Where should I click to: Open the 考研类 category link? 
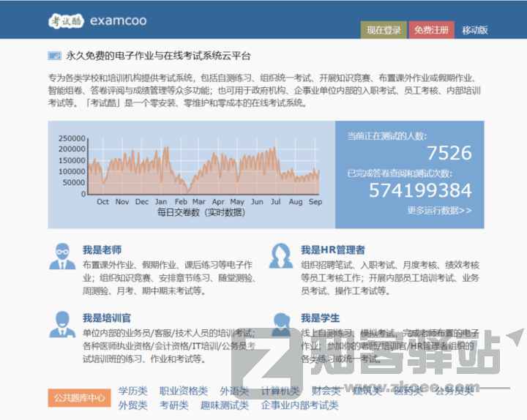pyautogui.click(x=173, y=405)
